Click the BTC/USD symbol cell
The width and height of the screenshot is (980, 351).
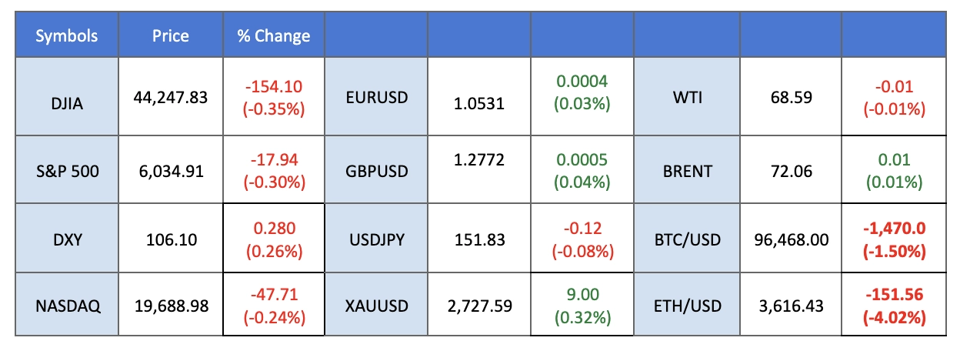[x=687, y=239]
